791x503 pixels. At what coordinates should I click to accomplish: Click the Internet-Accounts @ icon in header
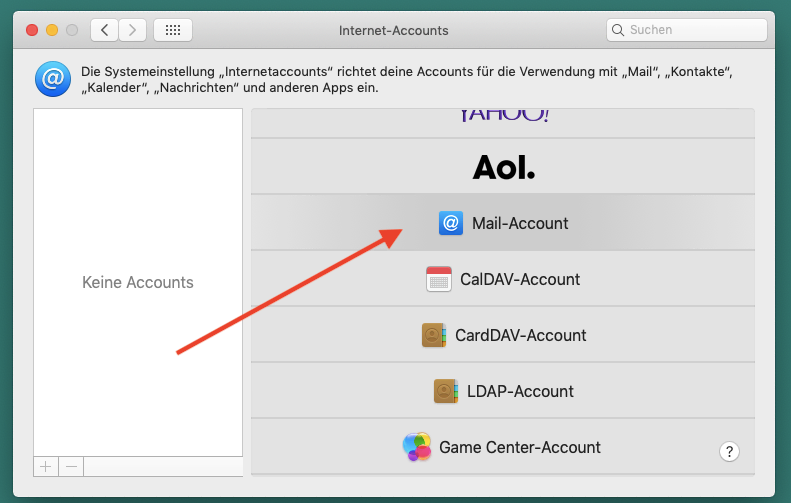(x=51, y=79)
